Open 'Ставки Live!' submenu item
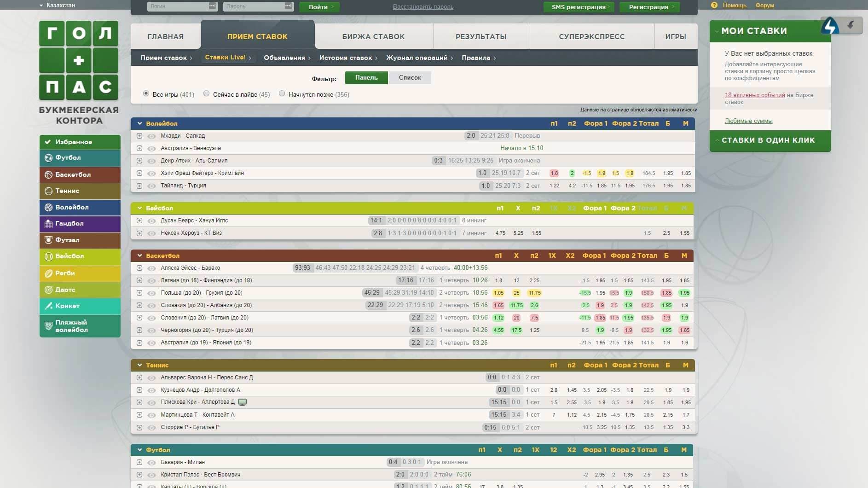The width and height of the screenshot is (868, 488). pyautogui.click(x=228, y=58)
